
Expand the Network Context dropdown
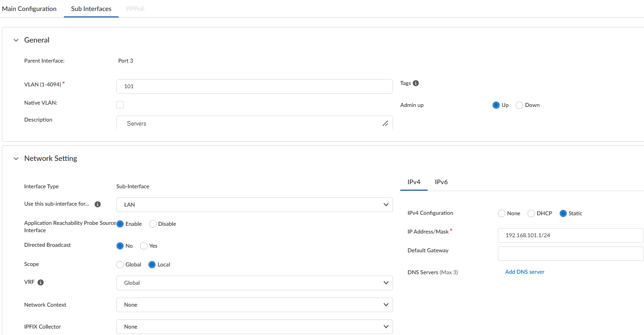click(254, 305)
